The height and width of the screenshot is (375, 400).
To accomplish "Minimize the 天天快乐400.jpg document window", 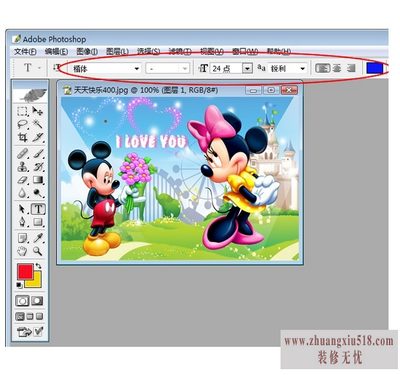I will coord(253,90).
